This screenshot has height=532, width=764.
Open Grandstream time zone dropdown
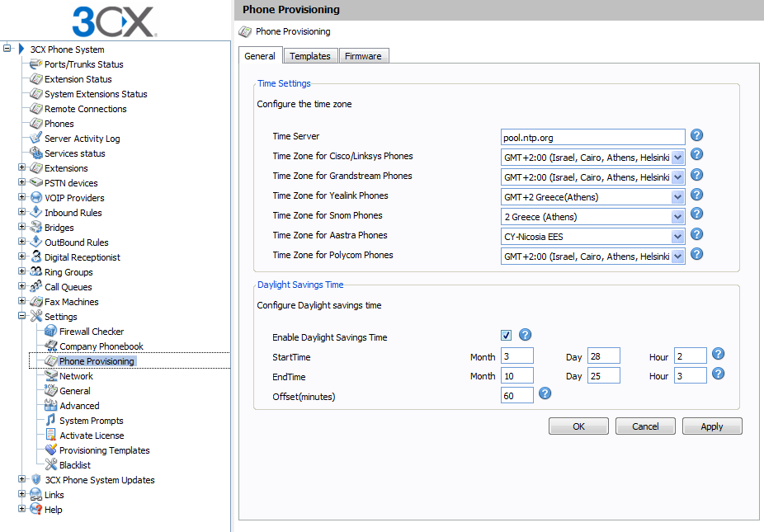tap(677, 177)
